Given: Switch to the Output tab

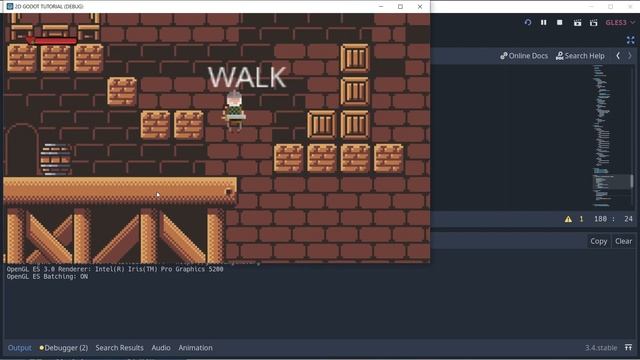Looking at the screenshot, I should pyautogui.click(x=20, y=348).
